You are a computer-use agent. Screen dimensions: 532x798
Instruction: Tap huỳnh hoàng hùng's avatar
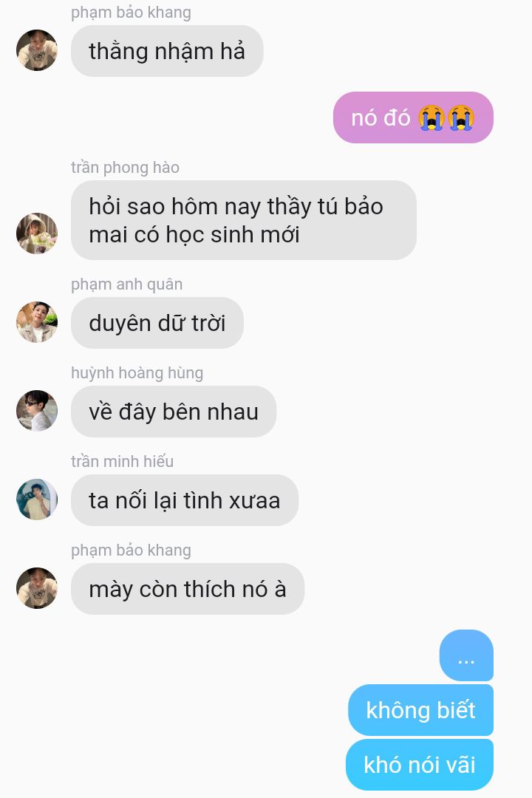37,410
